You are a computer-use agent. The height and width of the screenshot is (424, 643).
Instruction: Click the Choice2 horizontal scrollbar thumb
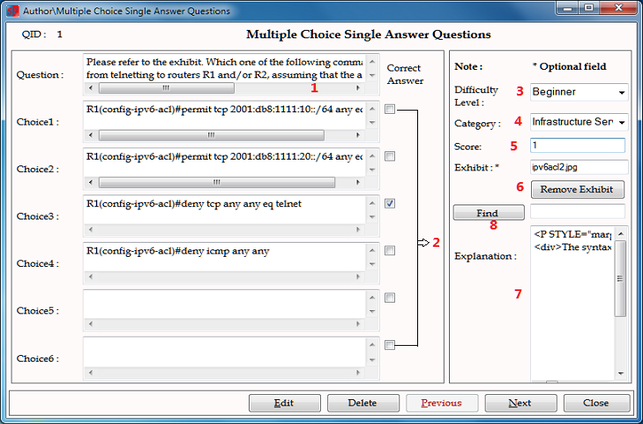click(217, 182)
